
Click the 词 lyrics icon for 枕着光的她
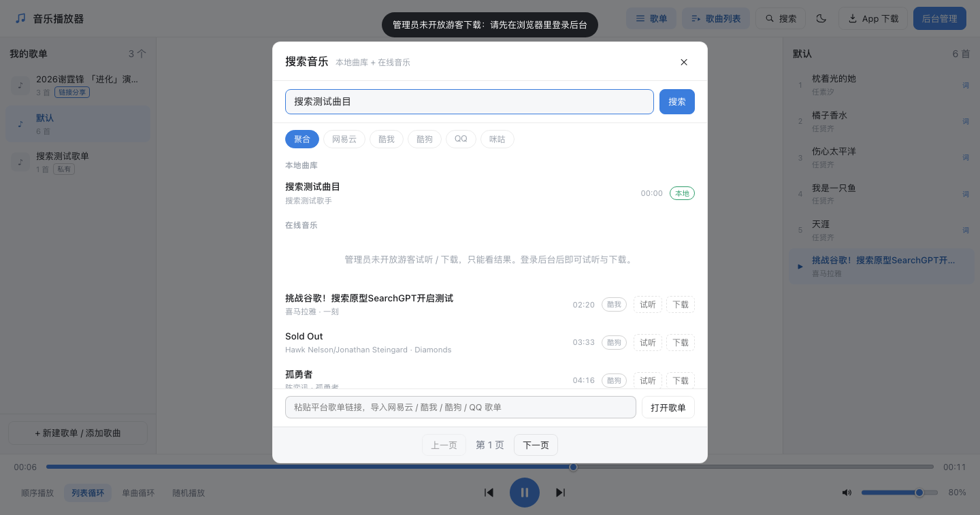tap(966, 85)
